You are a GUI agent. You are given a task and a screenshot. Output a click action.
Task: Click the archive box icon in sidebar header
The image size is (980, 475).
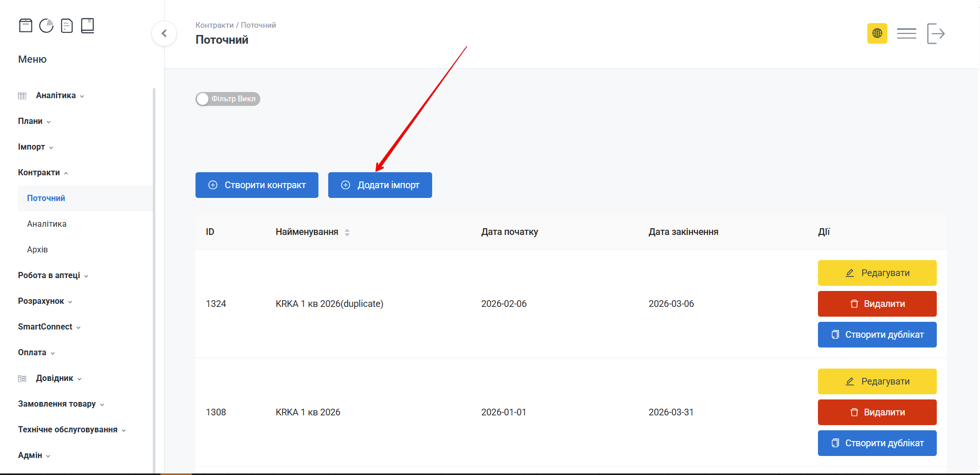pyautogui.click(x=26, y=25)
